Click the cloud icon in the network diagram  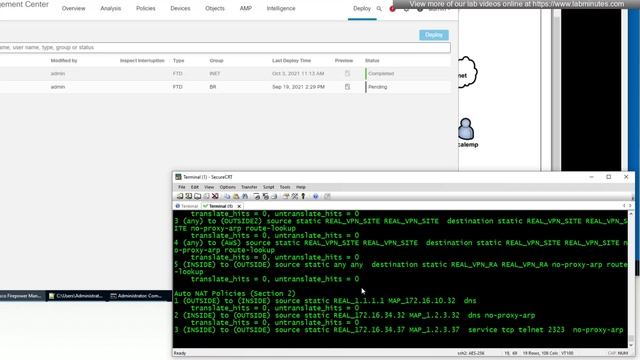tap(467, 73)
